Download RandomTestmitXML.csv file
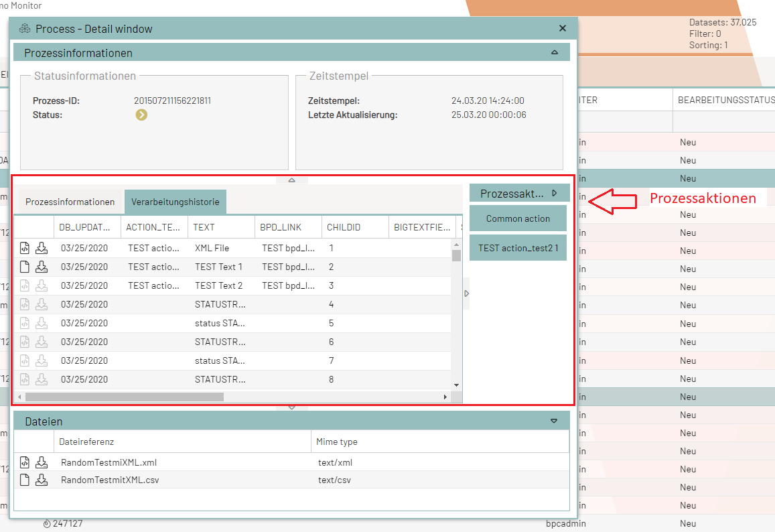 tap(42, 480)
